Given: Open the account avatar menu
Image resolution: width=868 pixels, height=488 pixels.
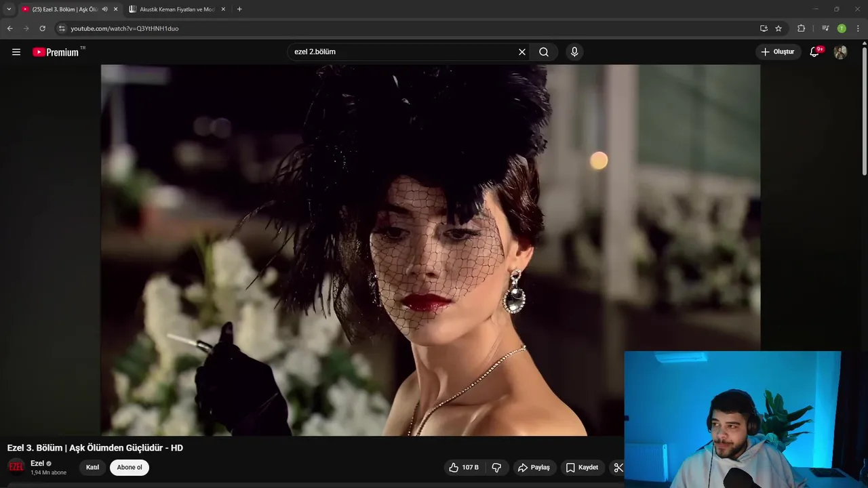Looking at the screenshot, I should [840, 52].
